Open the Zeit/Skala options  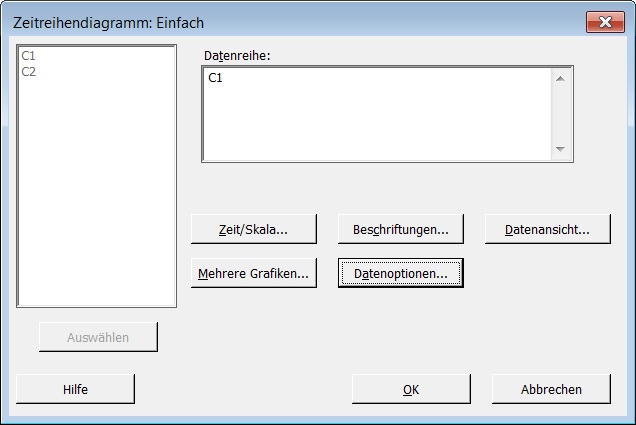pyautogui.click(x=254, y=229)
